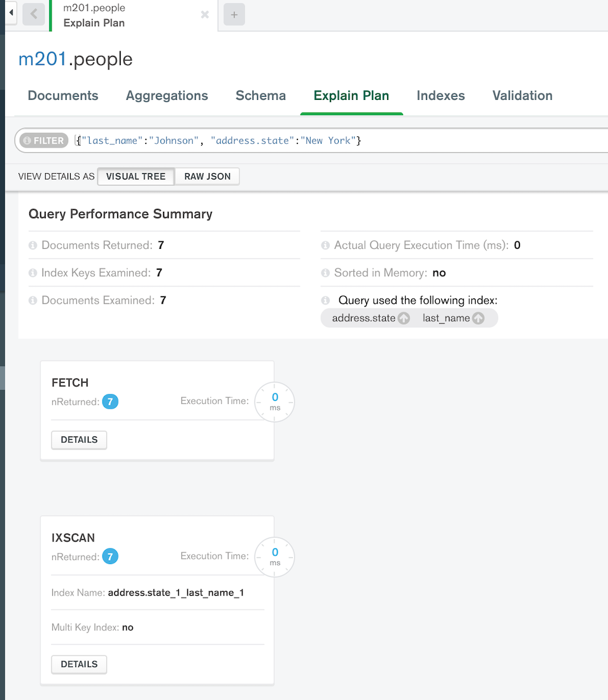This screenshot has width=608, height=700.
Task: Click info icon beside Documents Examined
Action: point(32,300)
